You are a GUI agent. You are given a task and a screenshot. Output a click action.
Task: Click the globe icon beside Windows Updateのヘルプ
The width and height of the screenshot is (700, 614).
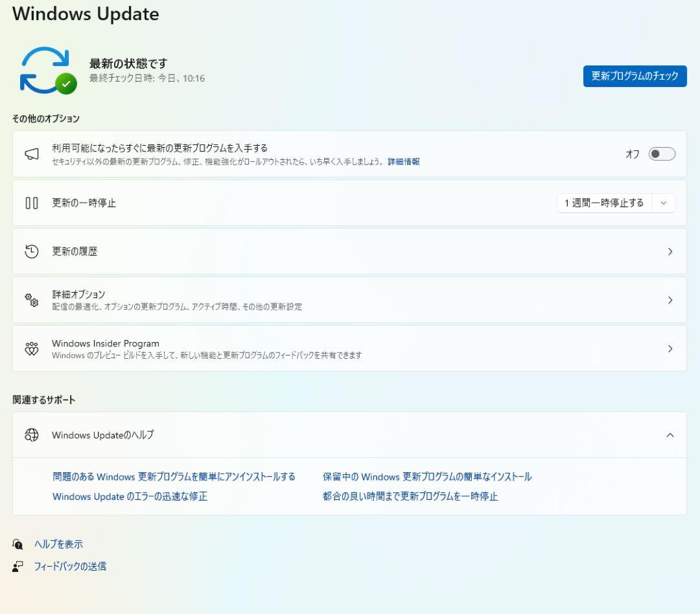32,435
